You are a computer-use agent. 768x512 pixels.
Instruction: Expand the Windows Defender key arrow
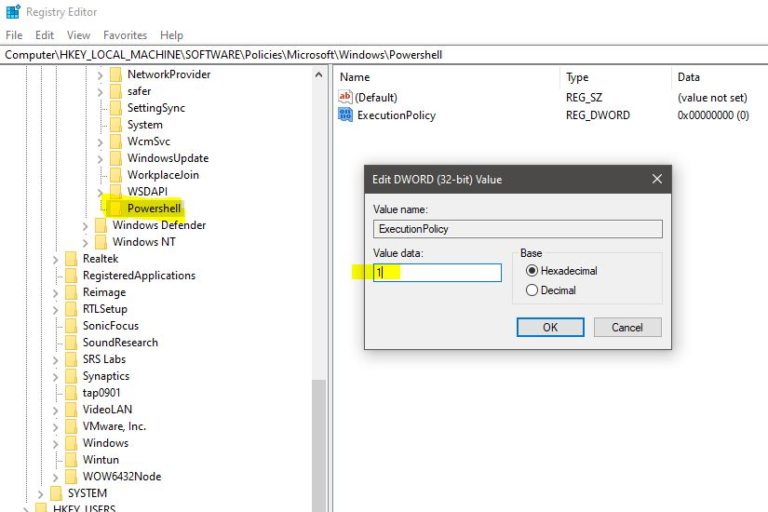[x=85, y=226]
